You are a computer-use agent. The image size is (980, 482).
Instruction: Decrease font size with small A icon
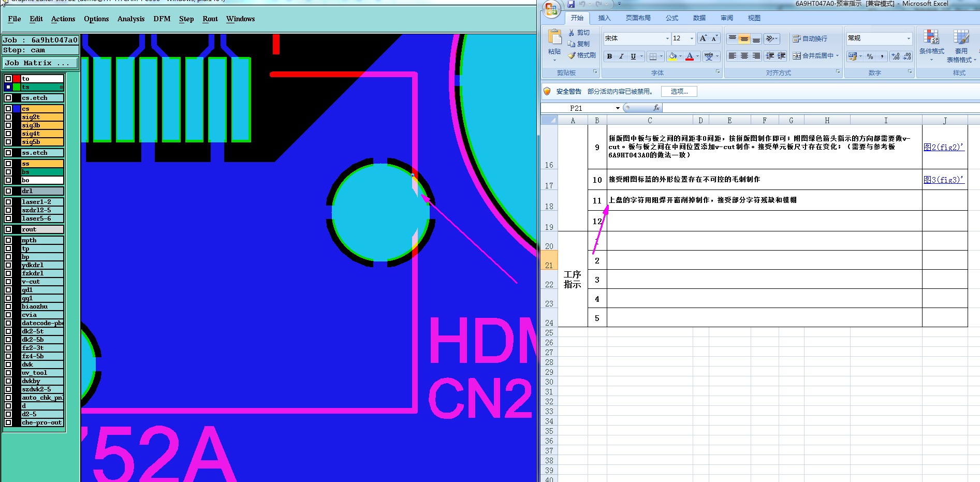click(714, 38)
